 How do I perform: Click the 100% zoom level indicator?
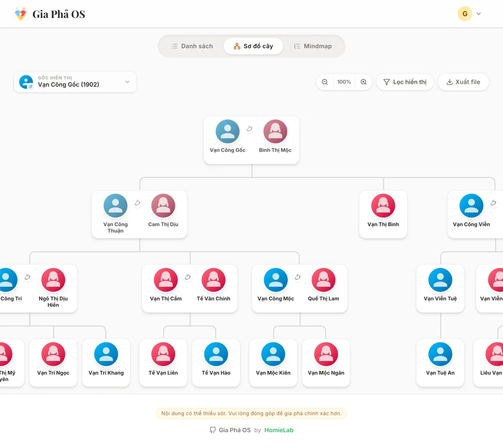[344, 82]
